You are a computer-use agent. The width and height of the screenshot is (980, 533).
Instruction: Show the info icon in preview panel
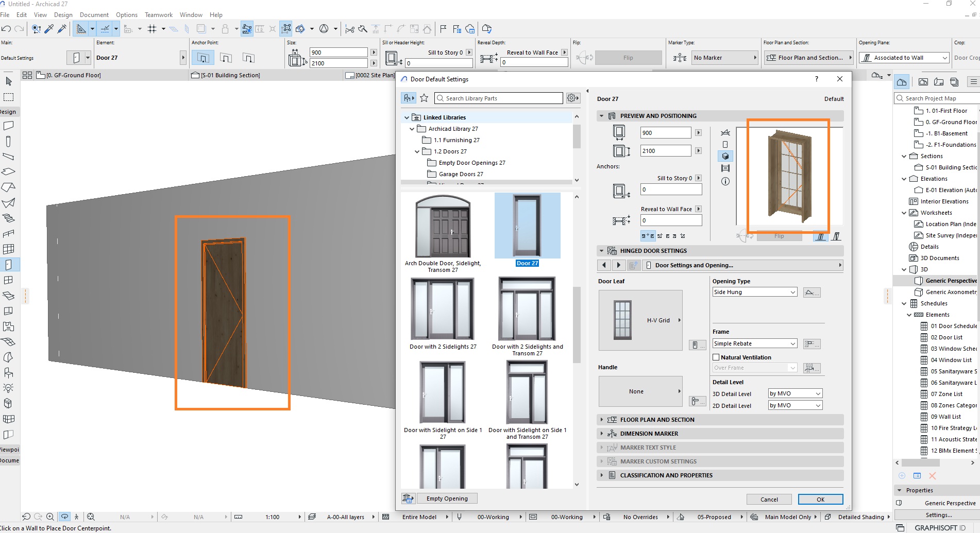(725, 181)
